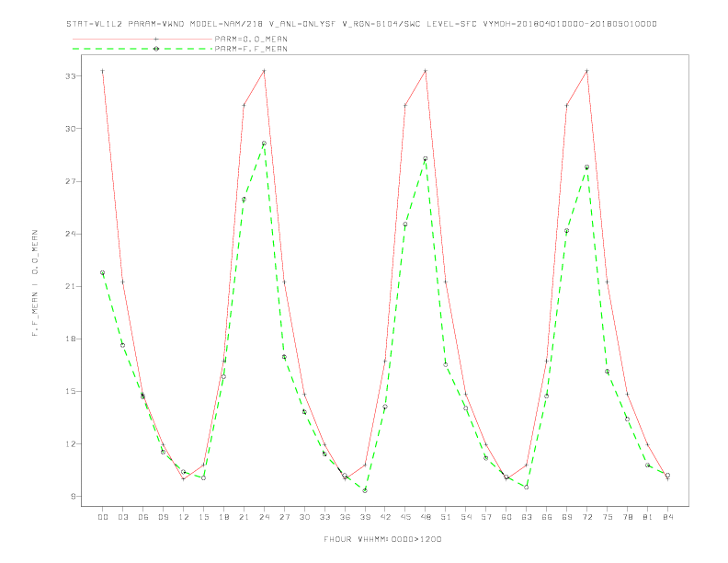Click red plus peak marker at hour 72

click(586, 71)
